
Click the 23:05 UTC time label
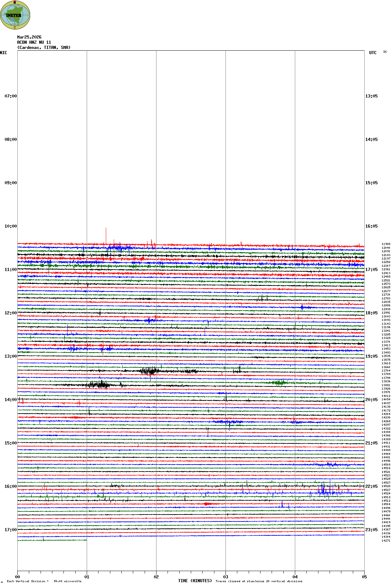371,530
